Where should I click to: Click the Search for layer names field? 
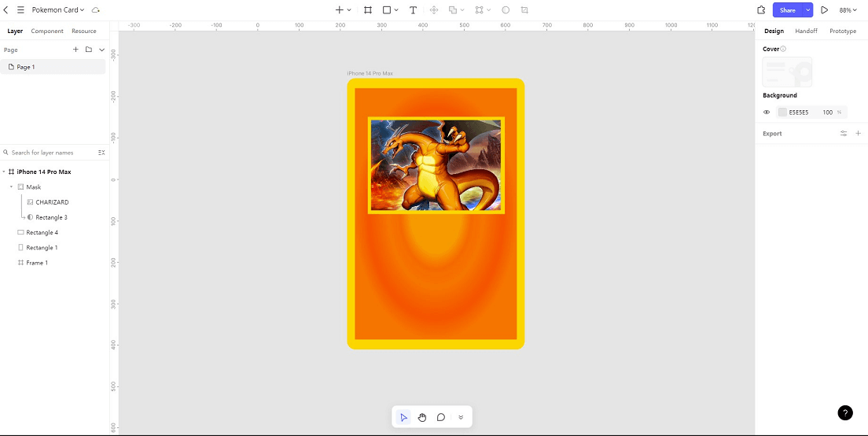point(50,153)
